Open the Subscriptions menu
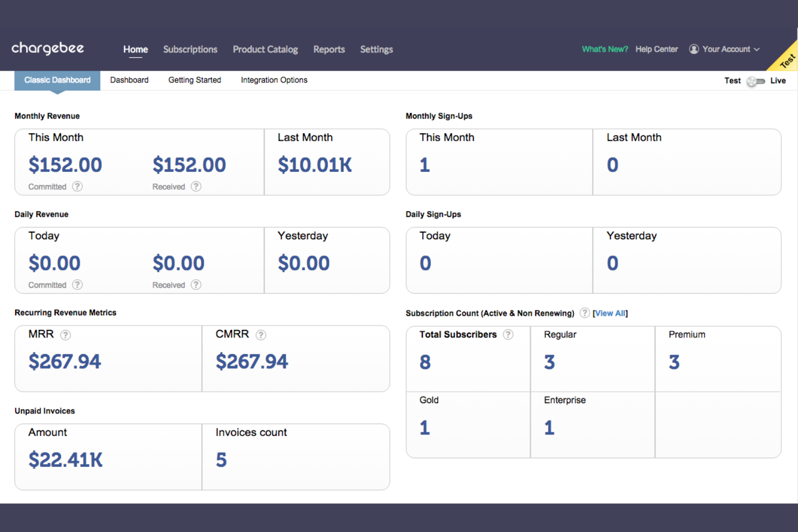This screenshot has width=798, height=532. tap(190, 49)
